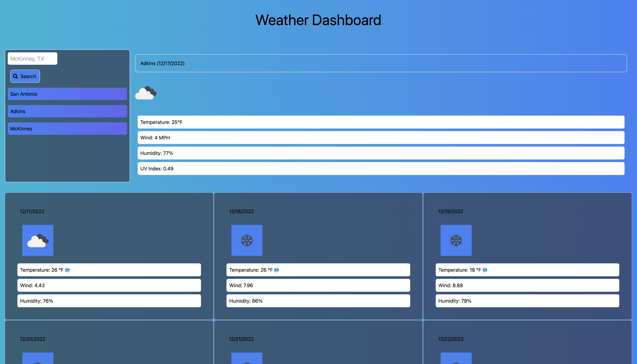The height and width of the screenshot is (364, 637).
Task: Click the 12/21/2022 forecast date
Action: [241, 339]
